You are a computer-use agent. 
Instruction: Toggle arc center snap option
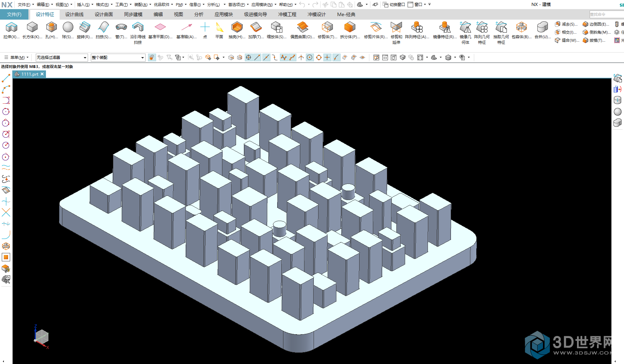pos(310,57)
